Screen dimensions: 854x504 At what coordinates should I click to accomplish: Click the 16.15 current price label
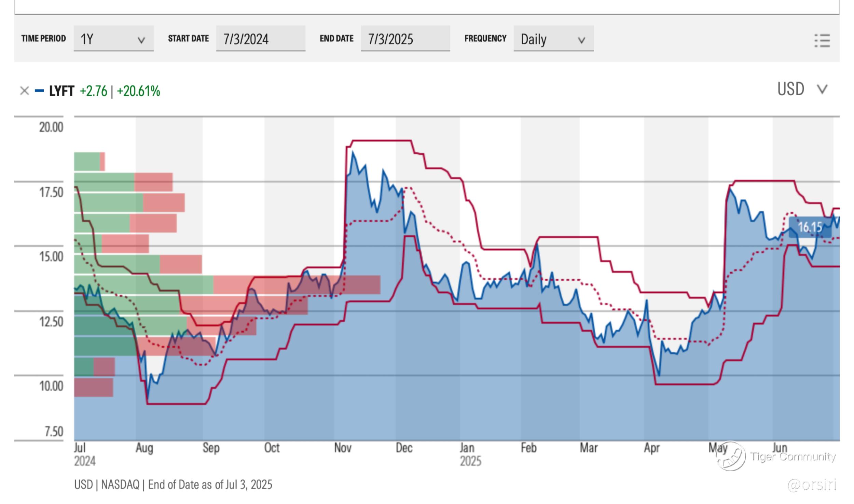pos(810,227)
